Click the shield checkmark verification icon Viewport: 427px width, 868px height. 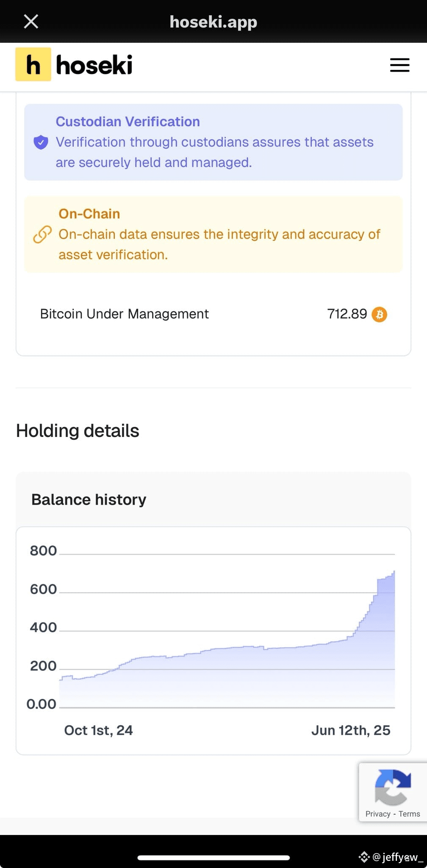(41, 142)
